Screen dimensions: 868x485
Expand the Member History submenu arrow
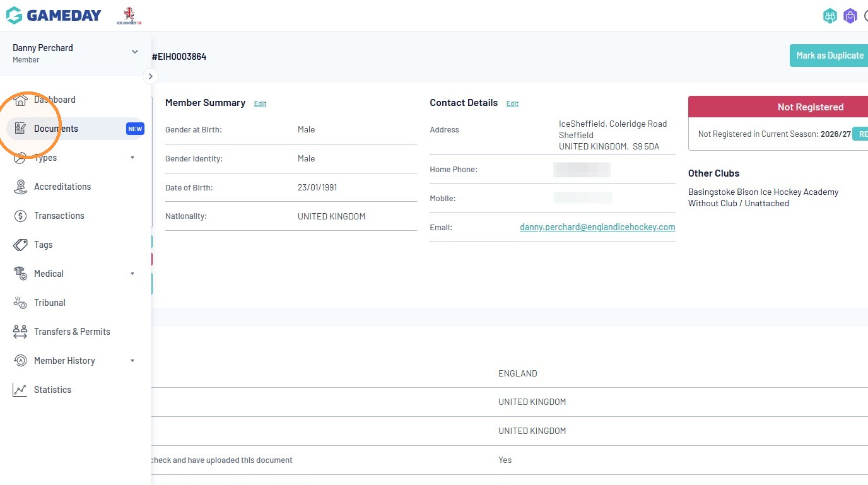point(132,361)
